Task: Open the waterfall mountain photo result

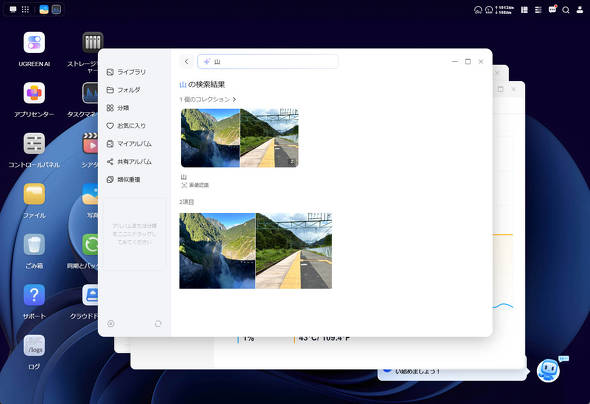Action: pos(217,251)
